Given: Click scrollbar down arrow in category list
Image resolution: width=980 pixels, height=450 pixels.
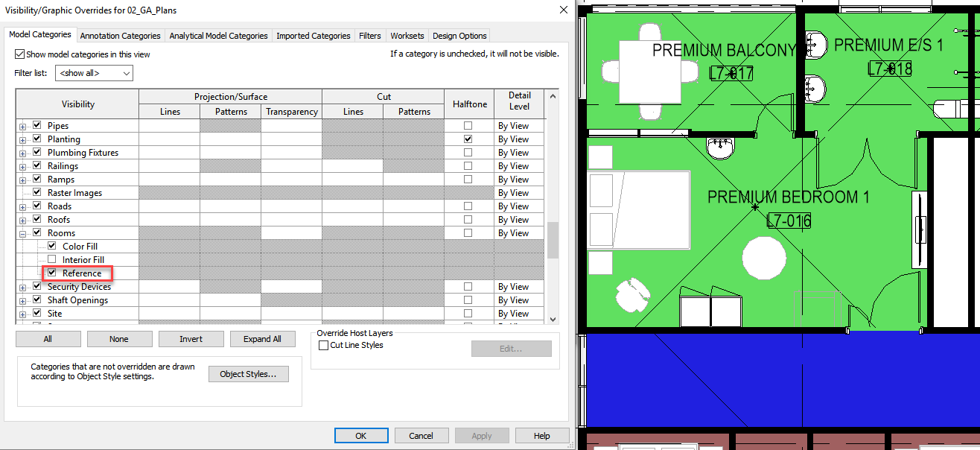Looking at the screenshot, I should [553, 318].
